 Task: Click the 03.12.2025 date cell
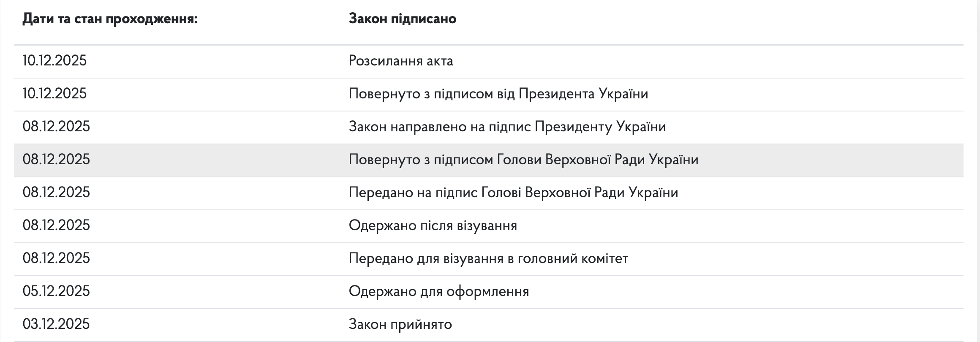56,324
